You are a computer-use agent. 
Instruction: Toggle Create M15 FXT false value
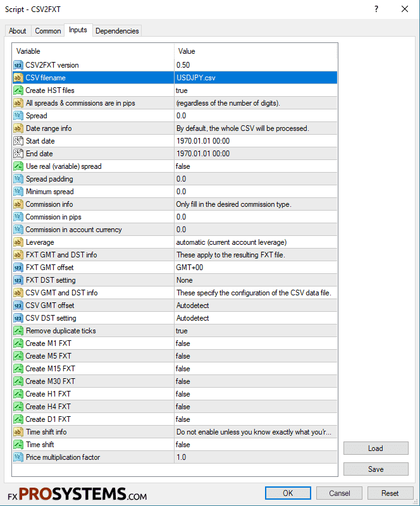point(256,369)
